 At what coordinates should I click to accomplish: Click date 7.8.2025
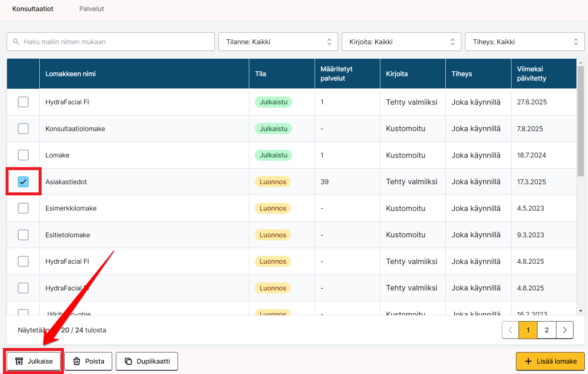point(530,129)
